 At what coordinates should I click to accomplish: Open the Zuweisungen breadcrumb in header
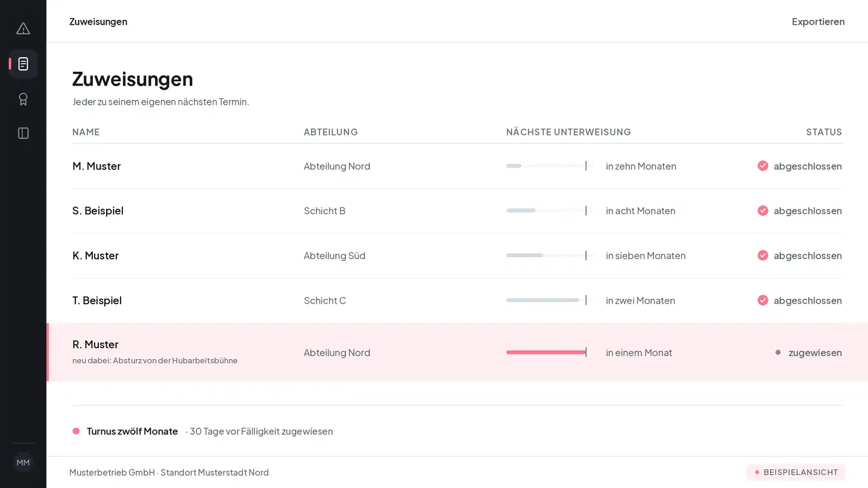click(98, 21)
